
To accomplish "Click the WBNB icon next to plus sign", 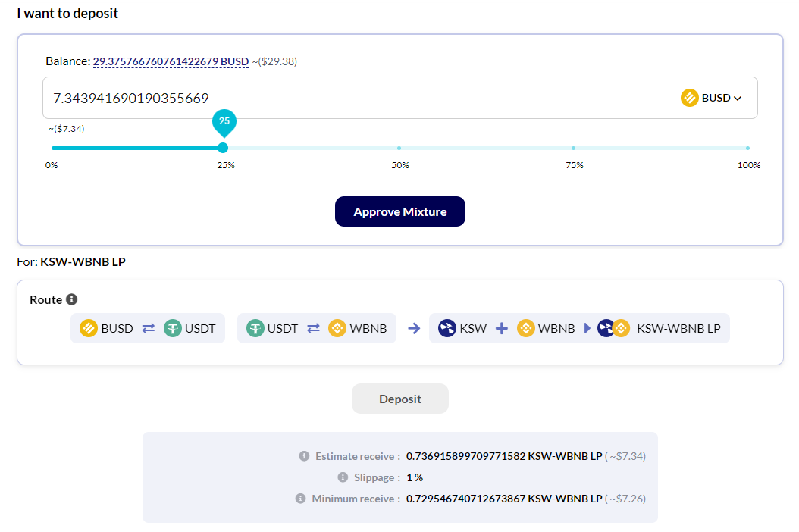I will tap(526, 328).
